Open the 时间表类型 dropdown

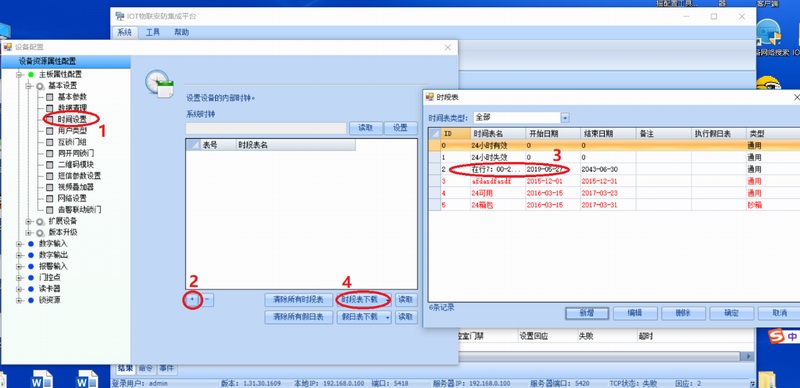pos(565,117)
